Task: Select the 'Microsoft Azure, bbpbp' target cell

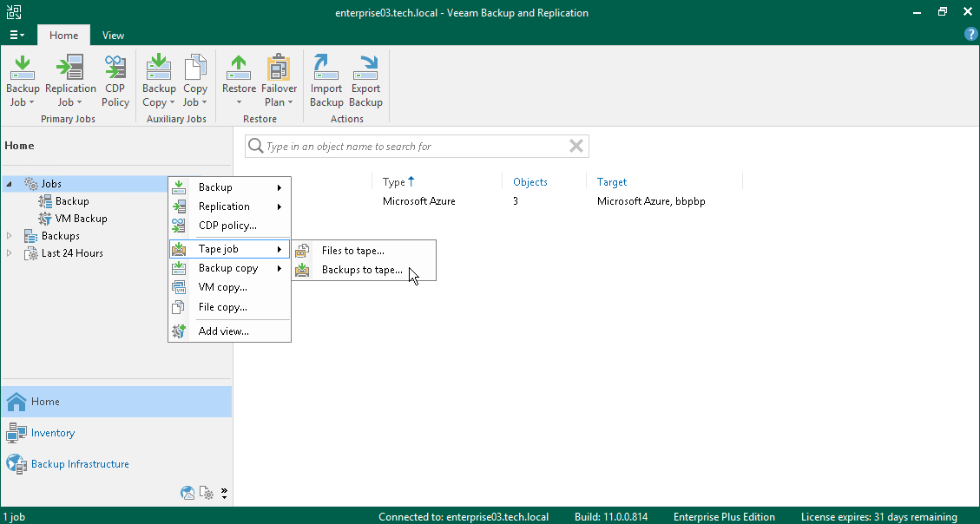Action: click(651, 201)
